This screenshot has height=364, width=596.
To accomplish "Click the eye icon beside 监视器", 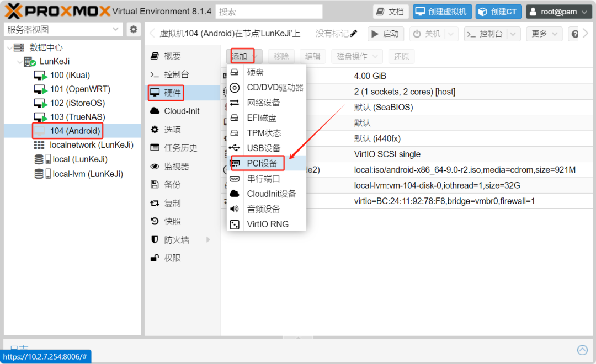I will coord(155,167).
